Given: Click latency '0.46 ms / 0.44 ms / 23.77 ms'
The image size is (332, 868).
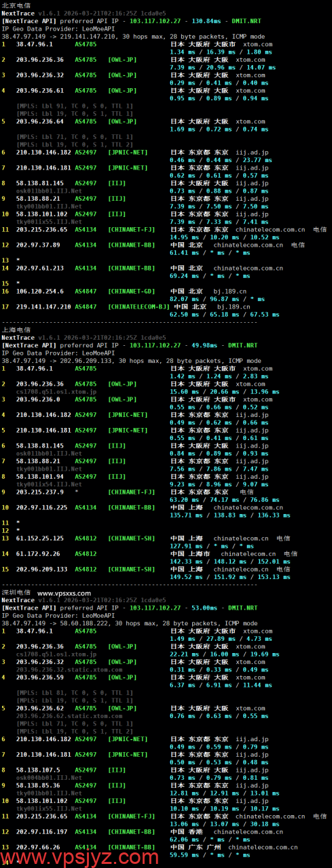Looking at the screenshot, I should [x=219, y=160].
